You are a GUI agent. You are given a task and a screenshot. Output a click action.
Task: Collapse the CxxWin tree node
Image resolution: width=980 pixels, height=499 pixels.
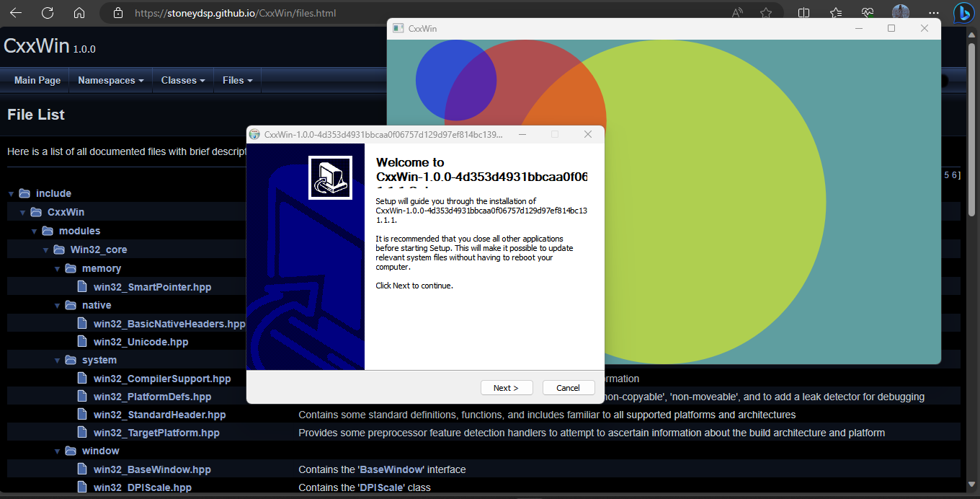click(23, 213)
